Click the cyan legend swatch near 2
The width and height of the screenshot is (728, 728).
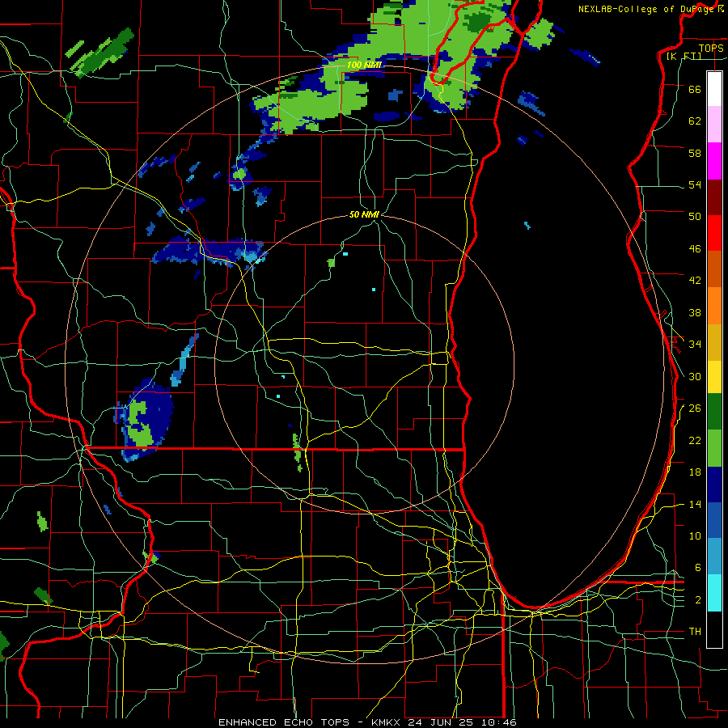pyautogui.click(x=714, y=593)
